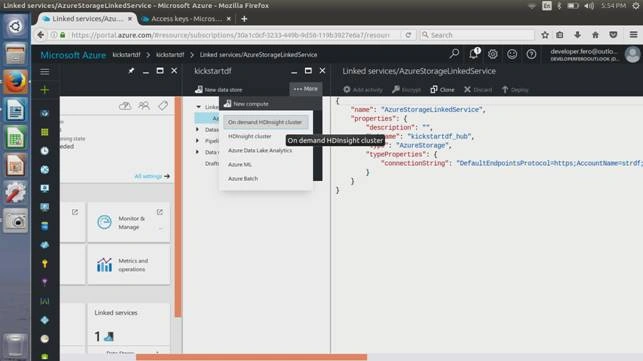Click New data store
Image resolution: width=643 pixels, height=361 pixels.
click(x=219, y=89)
